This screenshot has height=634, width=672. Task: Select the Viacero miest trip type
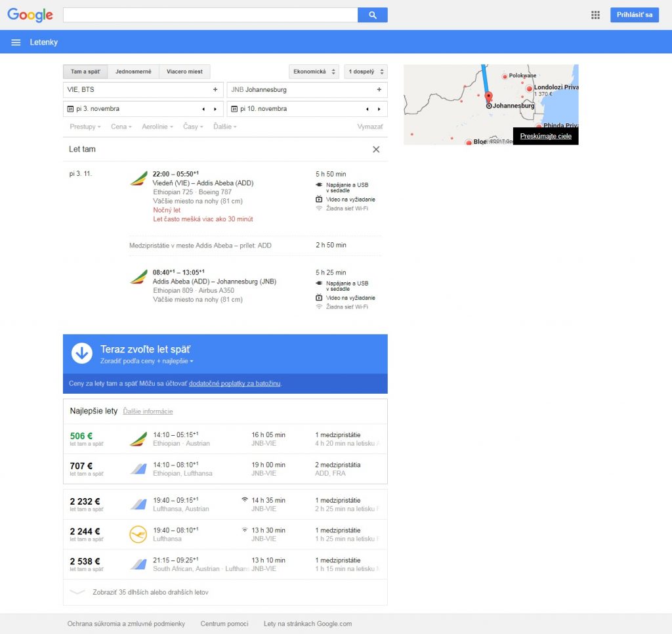point(184,72)
